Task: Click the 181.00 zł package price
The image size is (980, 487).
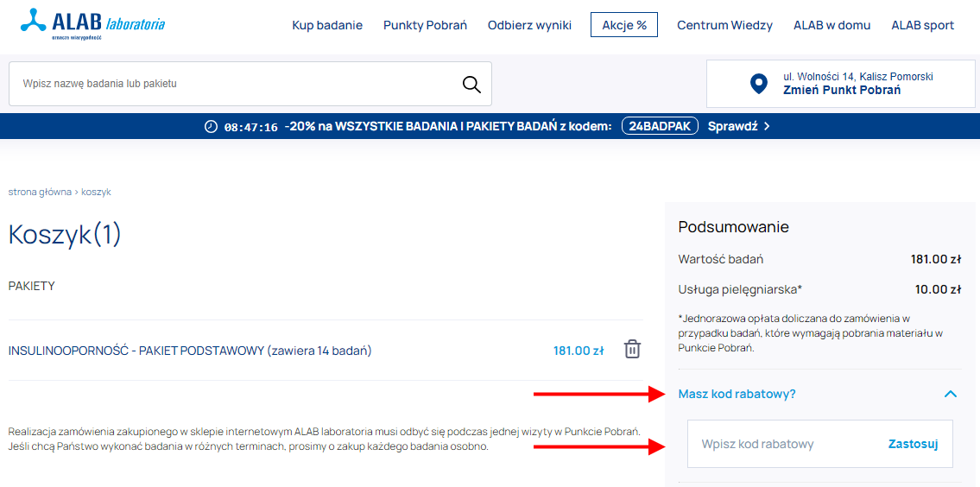Action: (x=579, y=351)
